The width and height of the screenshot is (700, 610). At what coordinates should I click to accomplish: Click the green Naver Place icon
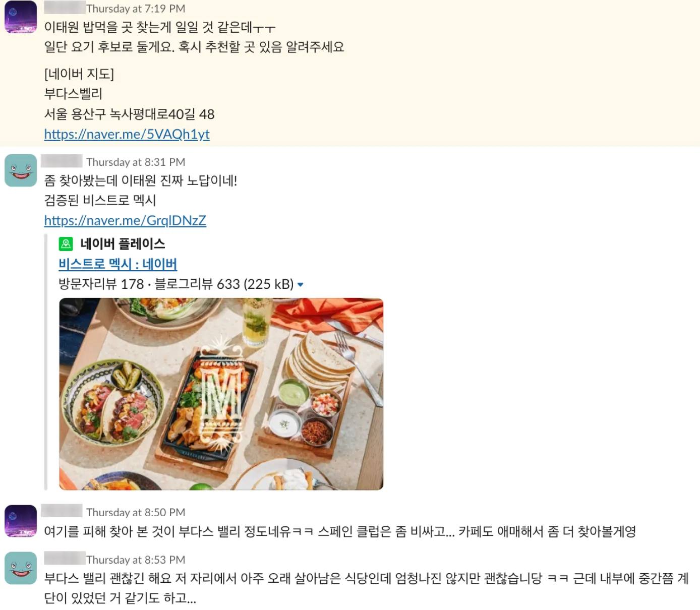click(66, 244)
